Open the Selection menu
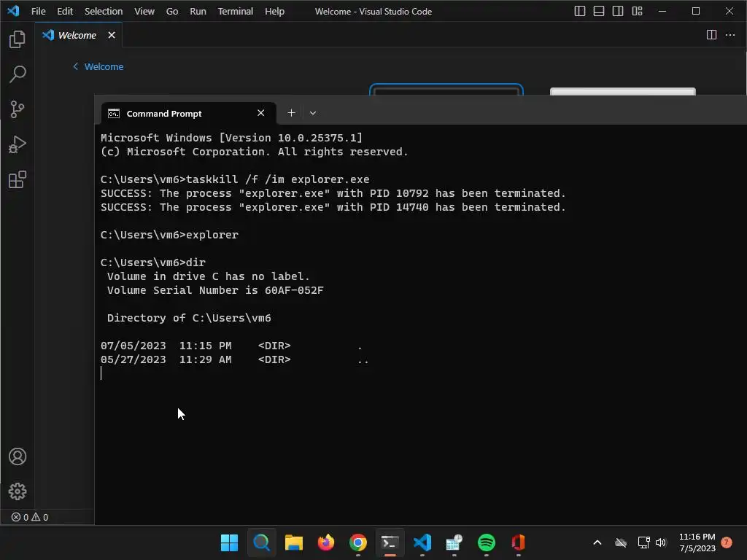 click(104, 11)
